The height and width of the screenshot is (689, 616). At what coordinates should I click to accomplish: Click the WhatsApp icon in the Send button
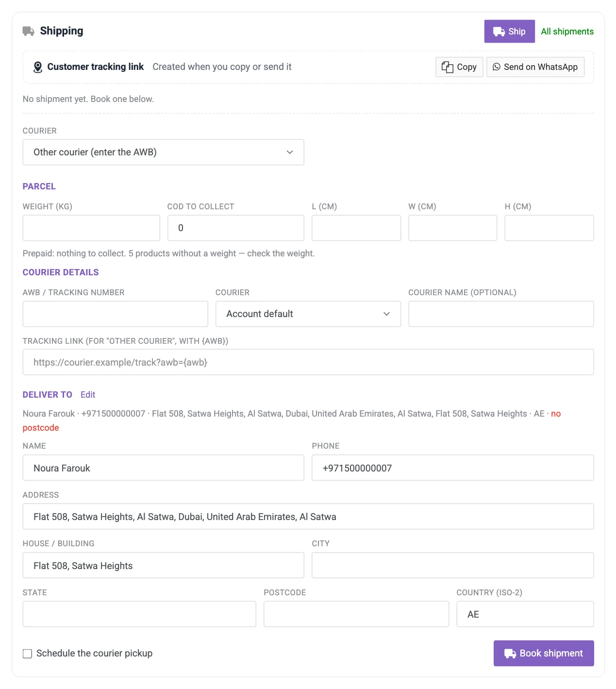tap(497, 67)
